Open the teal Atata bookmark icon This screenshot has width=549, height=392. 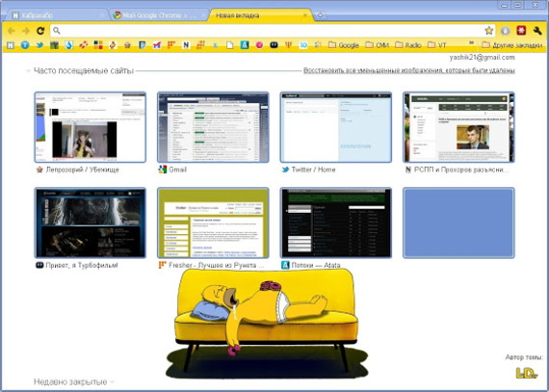(x=245, y=45)
